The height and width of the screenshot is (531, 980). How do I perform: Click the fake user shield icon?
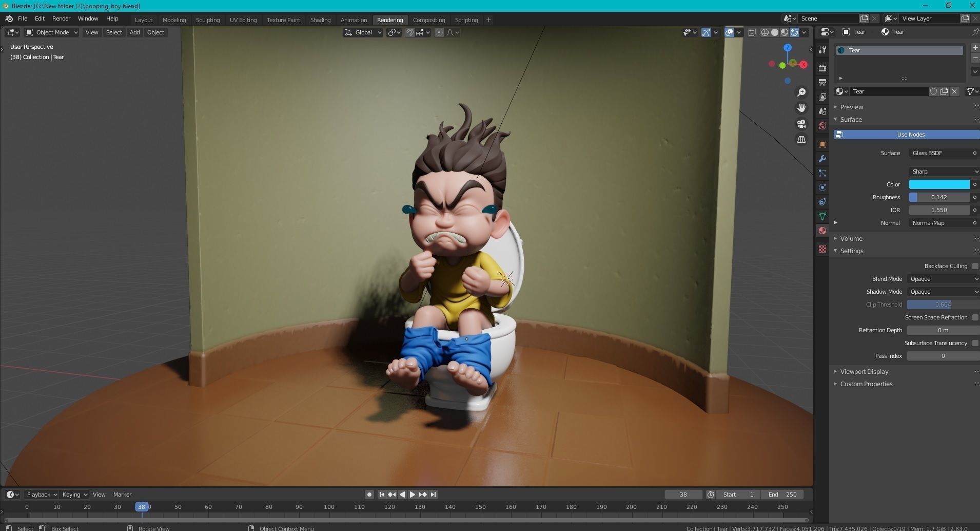pos(934,91)
